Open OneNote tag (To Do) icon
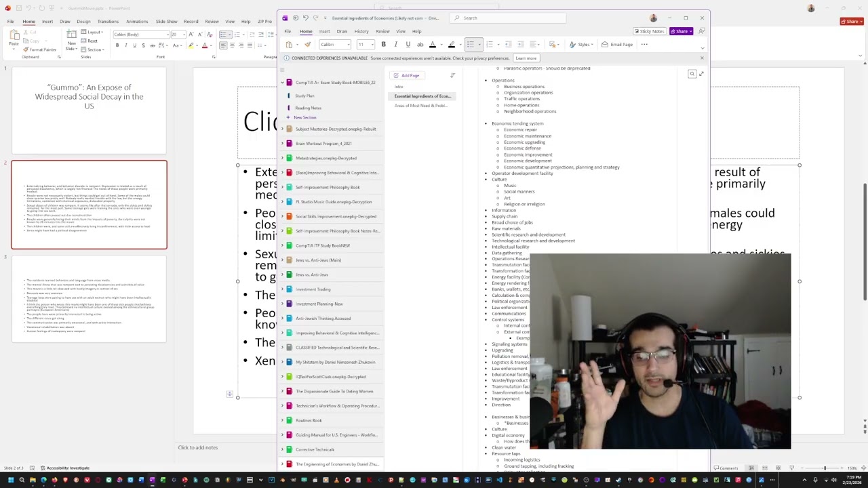Image resolution: width=868 pixels, height=488 pixels. click(x=554, y=45)
